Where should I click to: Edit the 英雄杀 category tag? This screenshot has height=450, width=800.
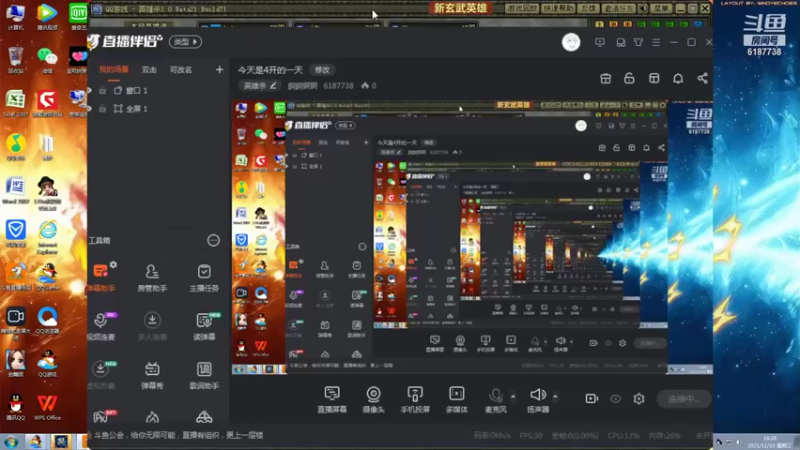pos(260,86)
